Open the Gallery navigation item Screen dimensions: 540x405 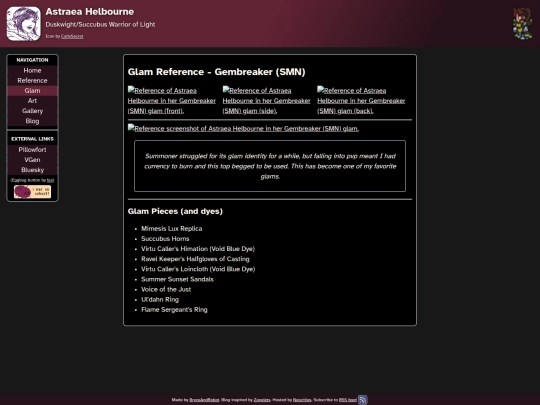pos(32,111)
